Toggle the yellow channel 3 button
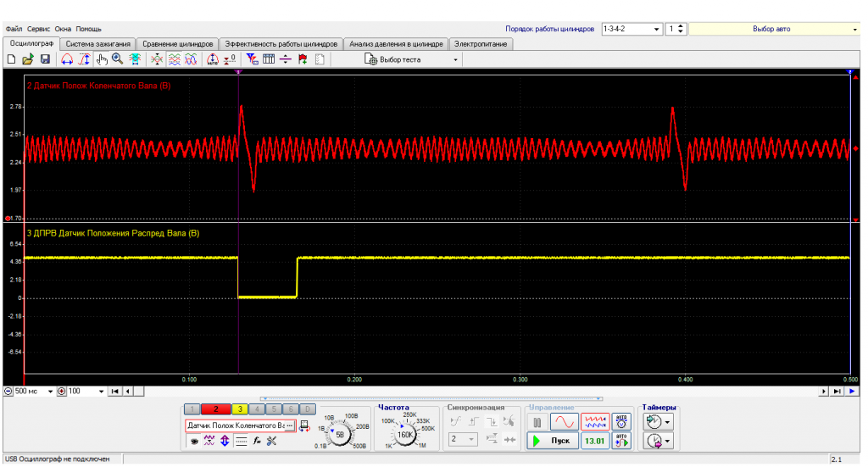 [240, 409]
